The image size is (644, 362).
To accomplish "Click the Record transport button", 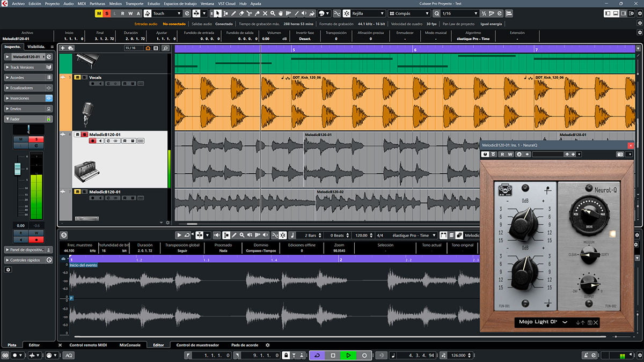I will tap(364, 356).
